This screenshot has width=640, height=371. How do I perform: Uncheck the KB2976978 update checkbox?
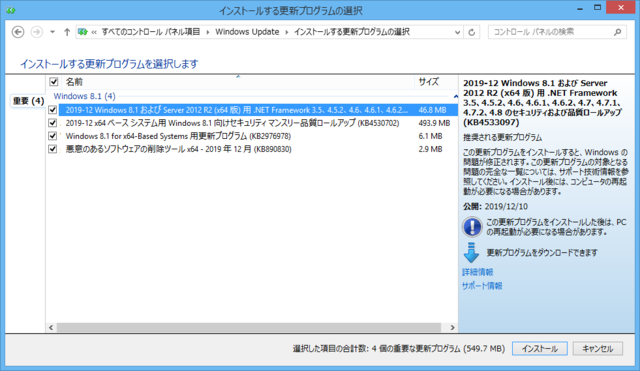(x=52, y=136)
